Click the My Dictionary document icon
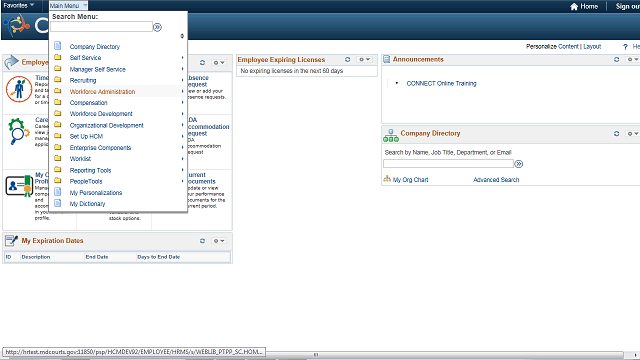640x360 pixels. (58, 203)
